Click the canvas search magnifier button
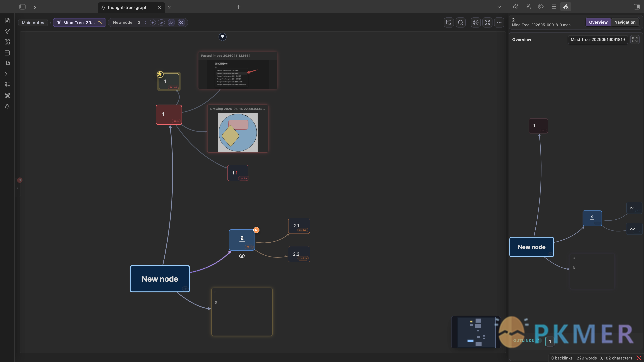The height and width of the screenshot is (362, 644). tap(460, 22)
